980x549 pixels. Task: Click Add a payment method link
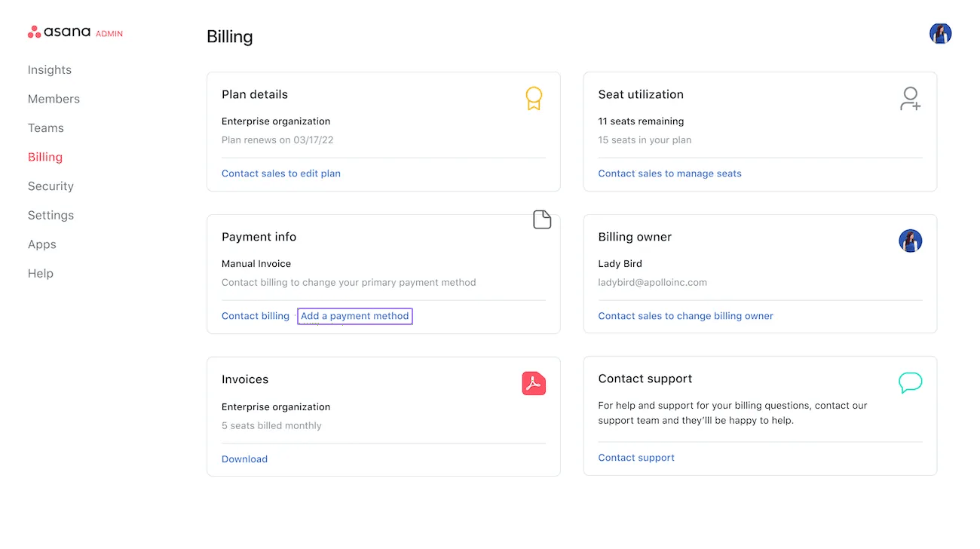click(x=355, y=316)
